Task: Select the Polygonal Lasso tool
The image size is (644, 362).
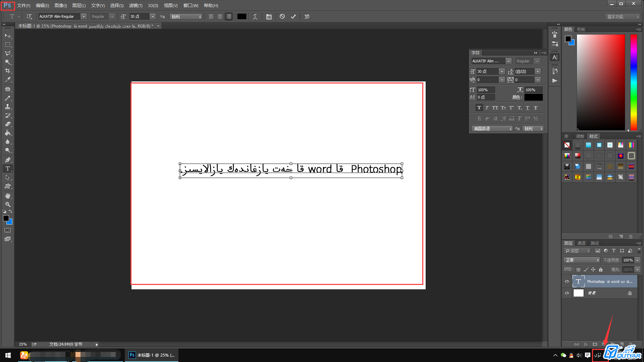Action: click(x=8, y=53)
